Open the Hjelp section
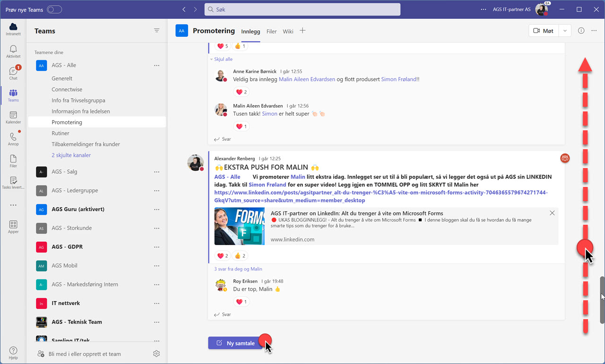Viewport: 605px width, 364px height. click(x=13, y=352)
